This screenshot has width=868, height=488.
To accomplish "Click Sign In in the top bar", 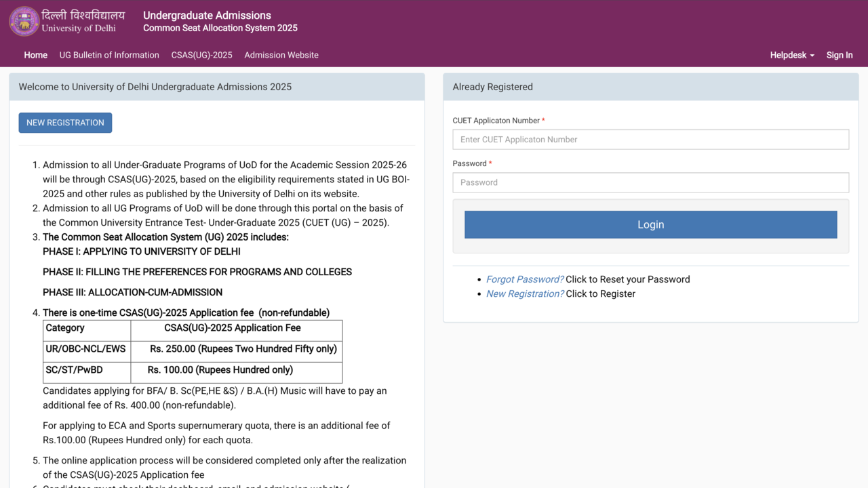I will point(839,55).
